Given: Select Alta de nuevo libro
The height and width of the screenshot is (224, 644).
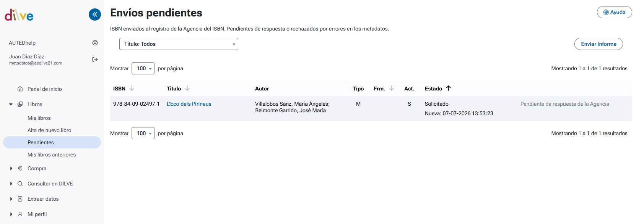Looking at the screenshot, I should (49, 130).
